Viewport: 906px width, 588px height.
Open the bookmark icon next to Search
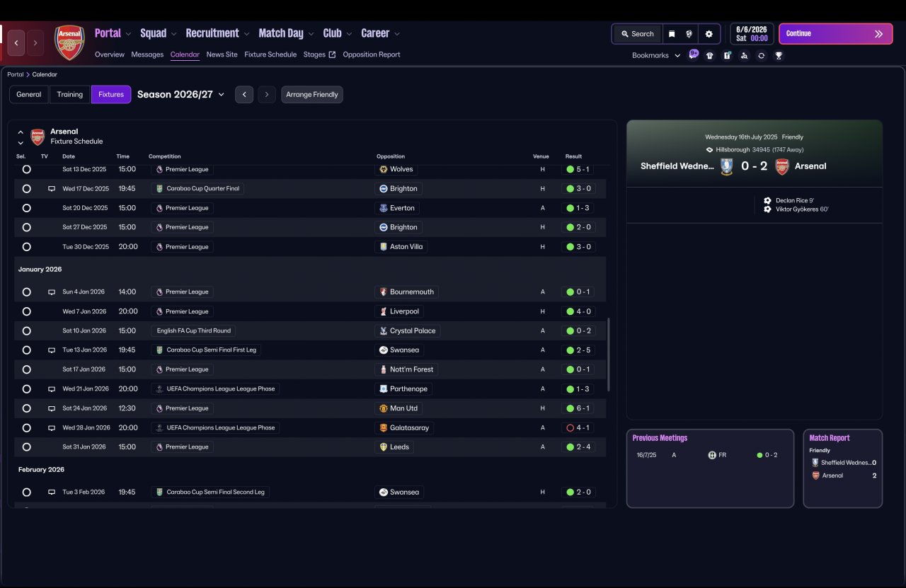671,34
